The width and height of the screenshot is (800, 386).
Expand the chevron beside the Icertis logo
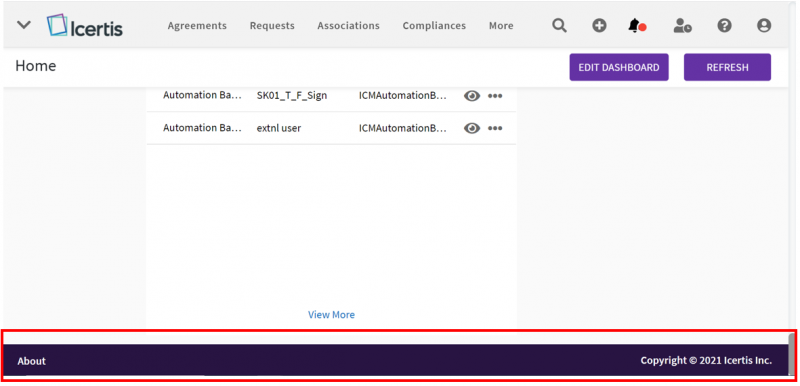24,25
